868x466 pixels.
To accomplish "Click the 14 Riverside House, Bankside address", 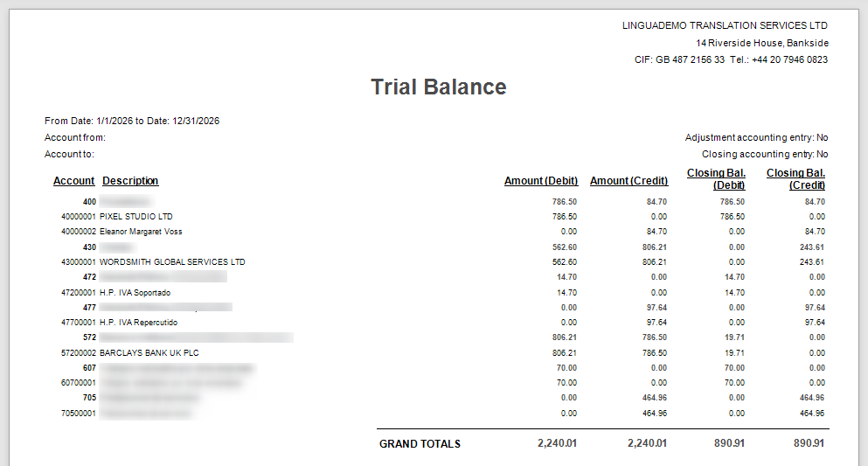I will [x=761, y=43].
